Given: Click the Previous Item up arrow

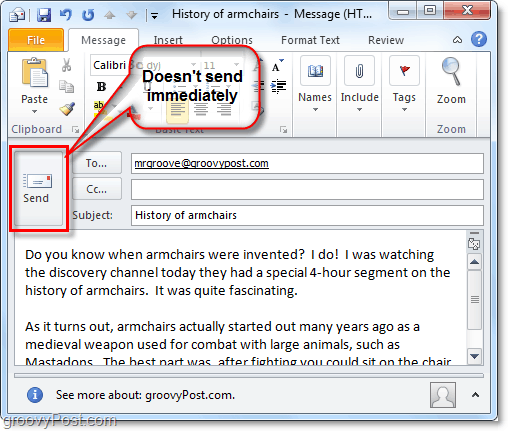Looking at the screenshot, I should (110, 15).
